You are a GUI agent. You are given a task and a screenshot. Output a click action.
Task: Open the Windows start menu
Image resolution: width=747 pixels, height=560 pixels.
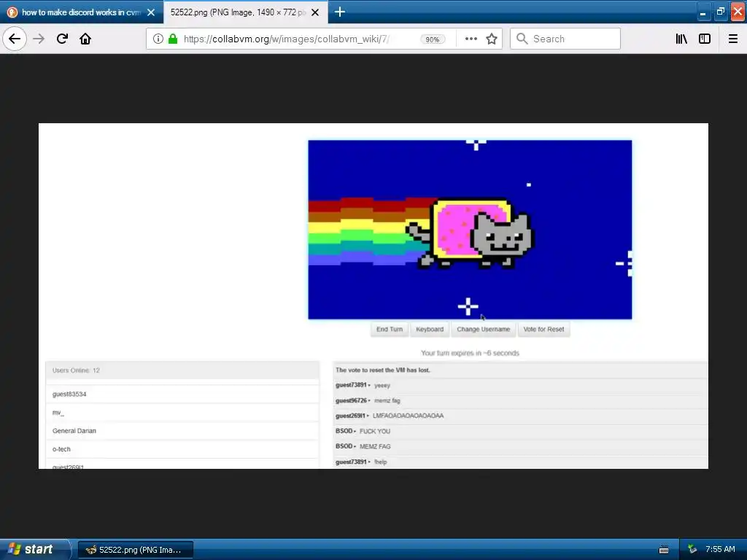coord(35,550)
